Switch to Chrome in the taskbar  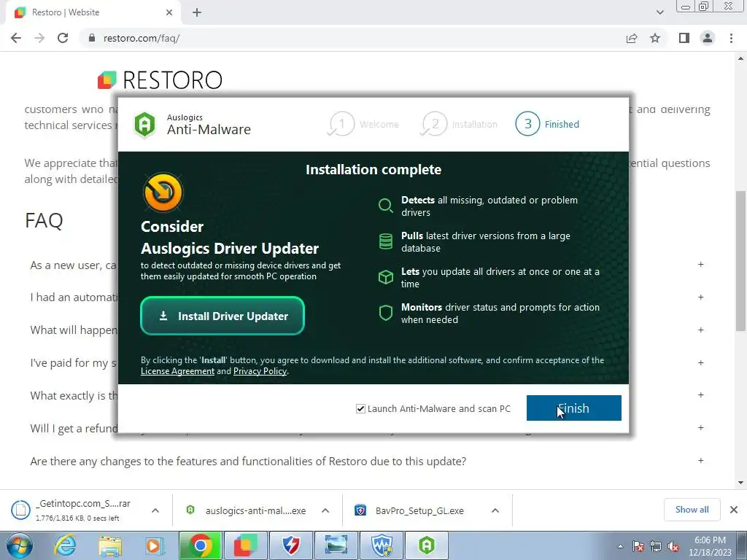pos(200,545)
